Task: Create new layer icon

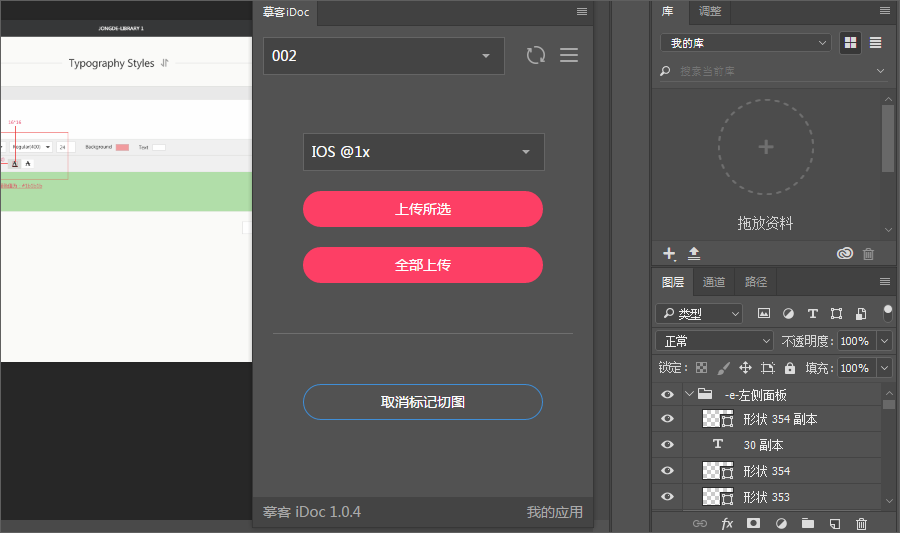Action: click(835, 523)
